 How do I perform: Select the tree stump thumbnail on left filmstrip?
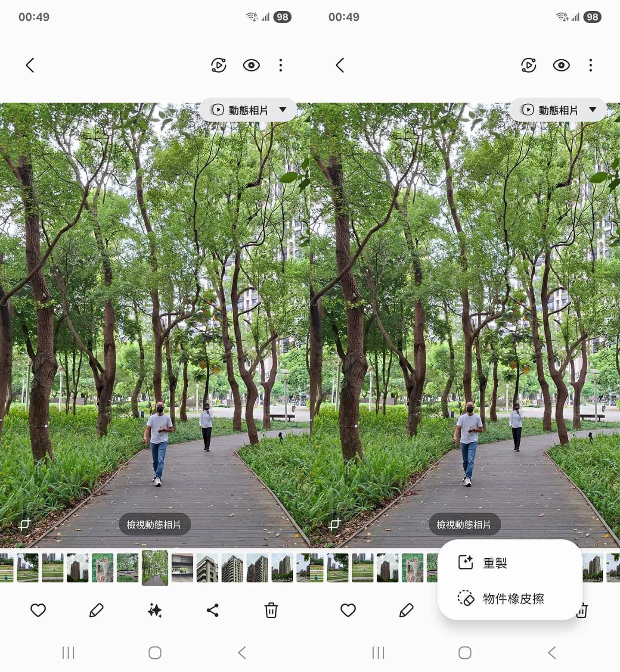(x=103, y=568)
